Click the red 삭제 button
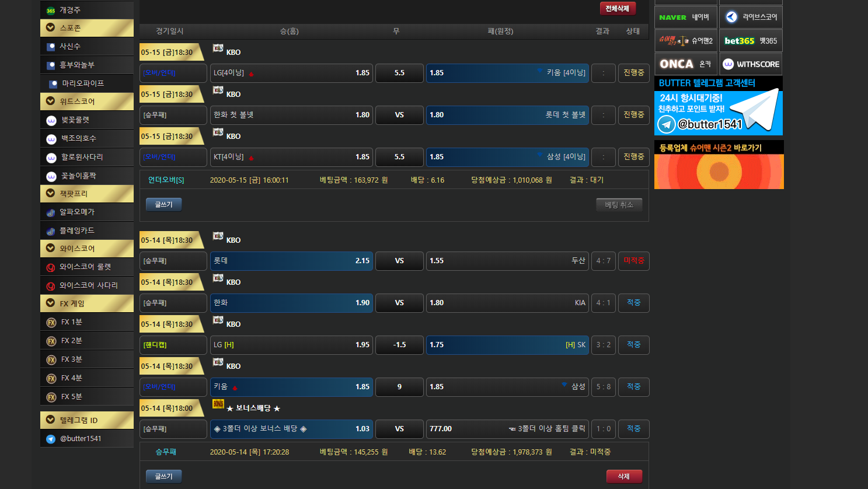 click(624, 477)
